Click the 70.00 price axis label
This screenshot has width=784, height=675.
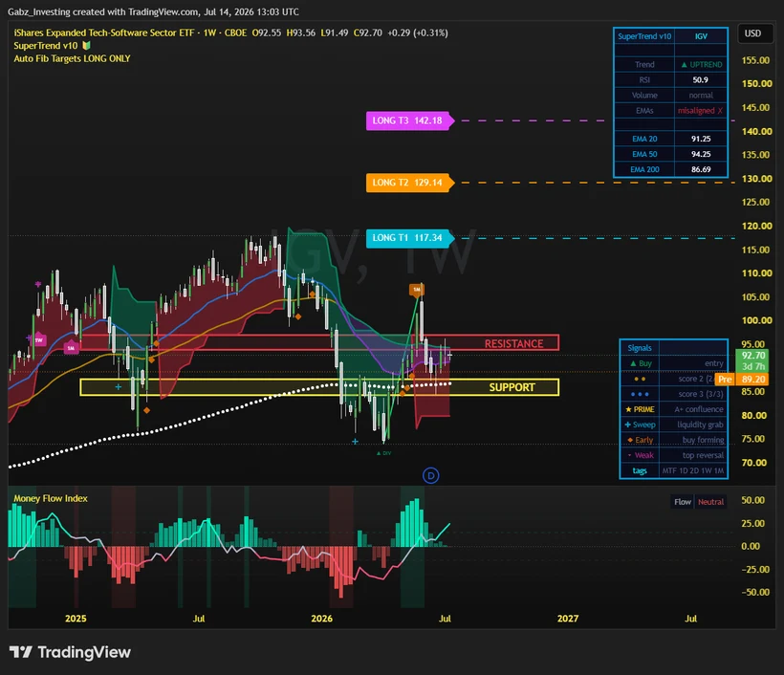click(754, 463)
